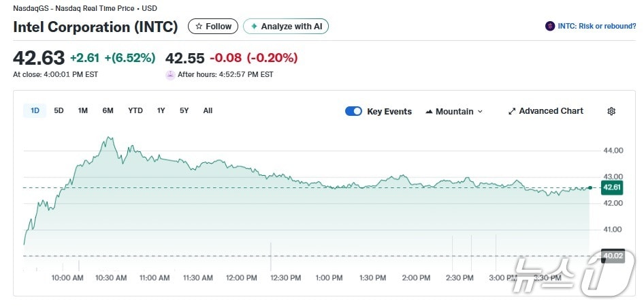
Task: Click the purple INTC risk icon
Action: pyautogui.click(x=550, y=27)
